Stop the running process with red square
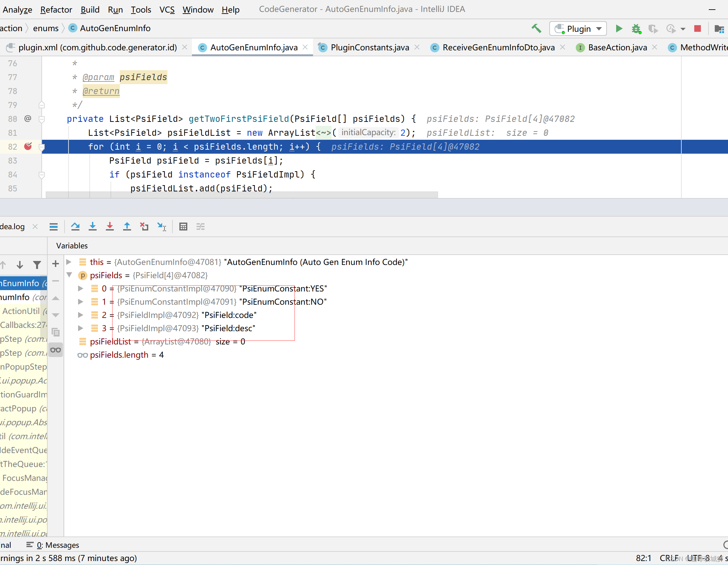This screenshot has height=565, width=728. [697, 29]
